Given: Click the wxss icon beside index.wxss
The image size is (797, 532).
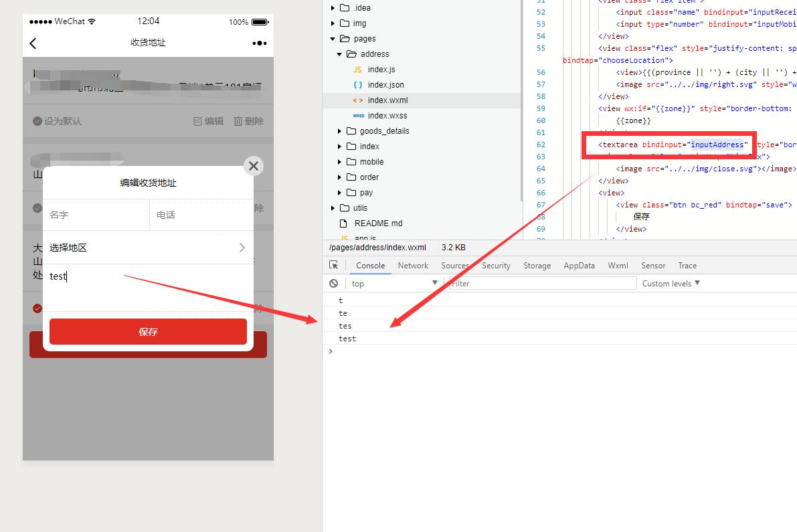Looking at the screenshot, I should pos(358,115).
